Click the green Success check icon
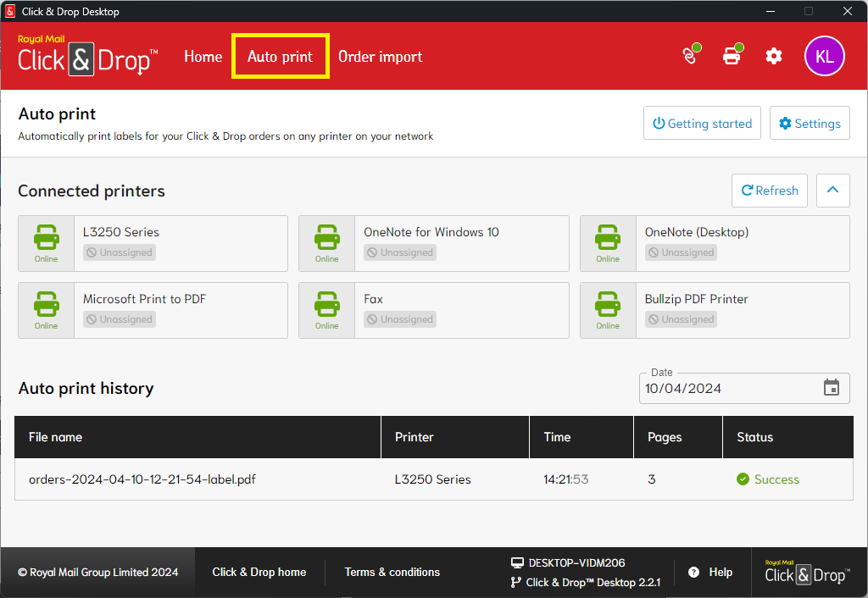This screenshot has width=868, height=598. (743, 479)
